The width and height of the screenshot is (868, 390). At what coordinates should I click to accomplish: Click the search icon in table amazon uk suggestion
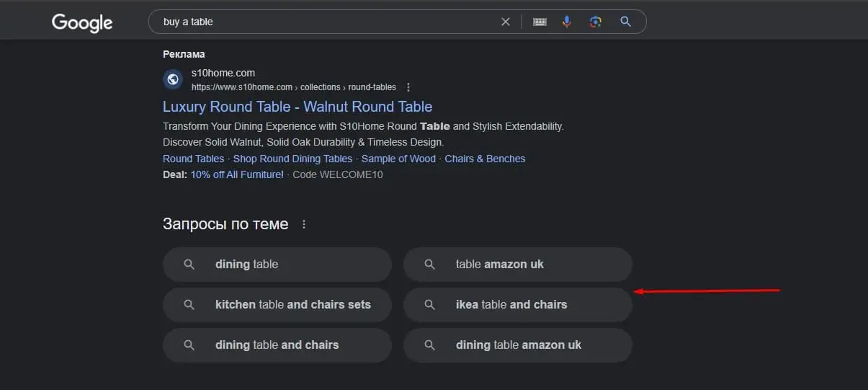tap(429, 265)
